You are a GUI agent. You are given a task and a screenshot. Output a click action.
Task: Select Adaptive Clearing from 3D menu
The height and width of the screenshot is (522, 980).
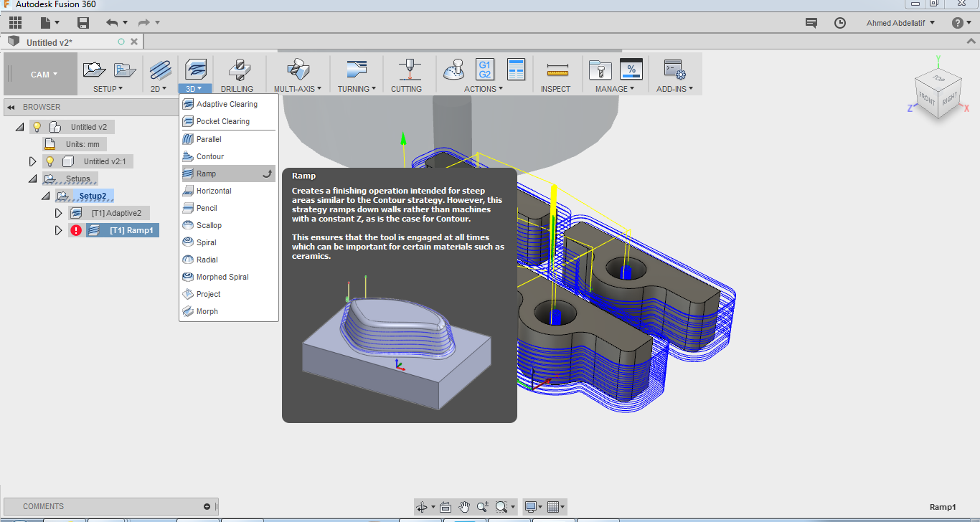(x=228, y=104)
